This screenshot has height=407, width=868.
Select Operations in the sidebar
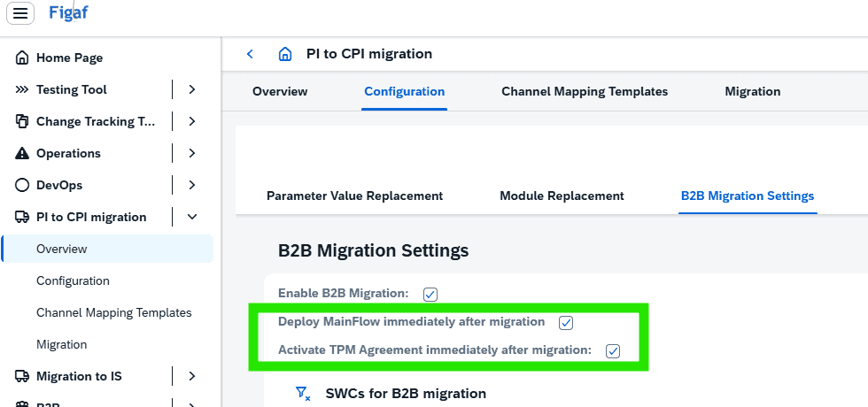coord(69,153)
